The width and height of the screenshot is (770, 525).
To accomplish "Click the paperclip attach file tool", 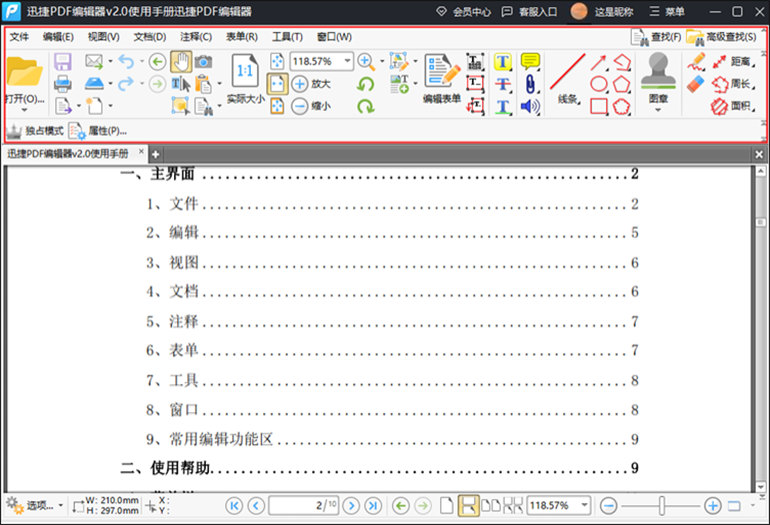I will coord(530,84).
